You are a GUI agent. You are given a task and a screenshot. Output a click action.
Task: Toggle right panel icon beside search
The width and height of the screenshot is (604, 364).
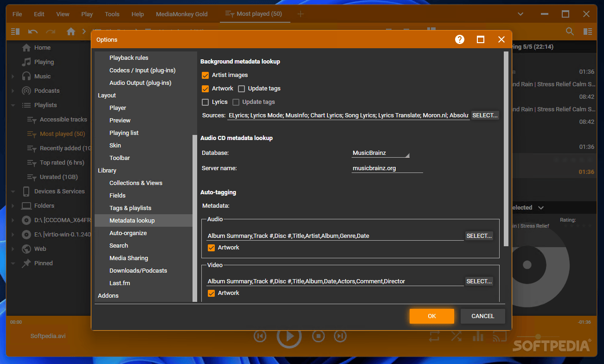[x=588, y=32]
